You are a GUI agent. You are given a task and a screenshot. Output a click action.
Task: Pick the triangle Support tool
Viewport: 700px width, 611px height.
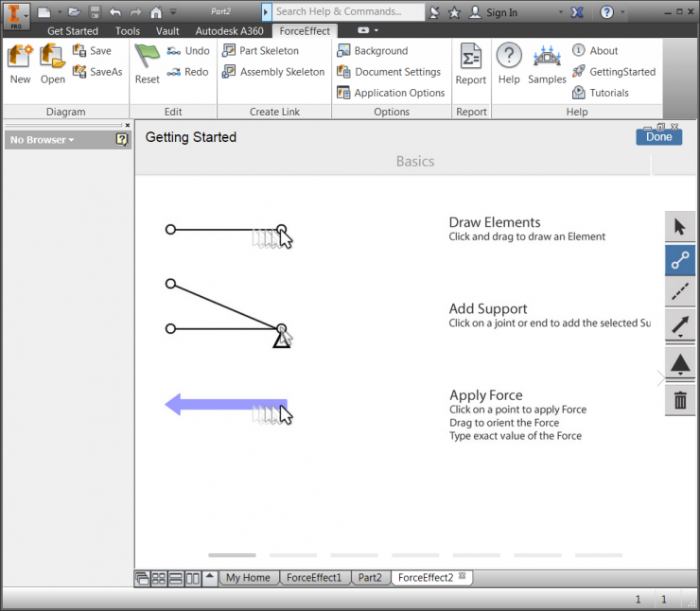click(680, 364)
